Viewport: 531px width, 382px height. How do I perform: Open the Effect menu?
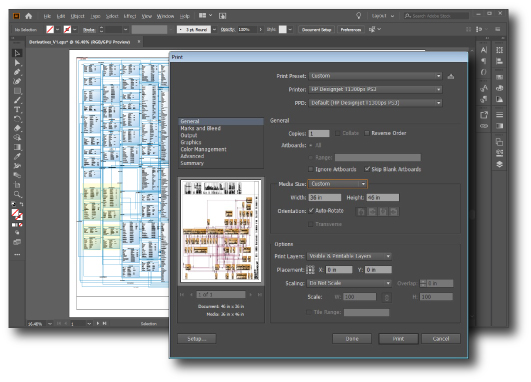click(130, 16)
